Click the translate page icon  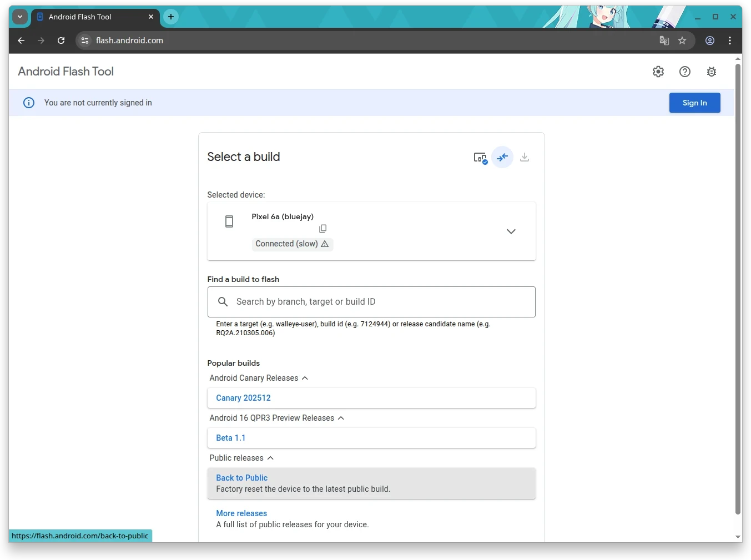(x=664, y=41)
